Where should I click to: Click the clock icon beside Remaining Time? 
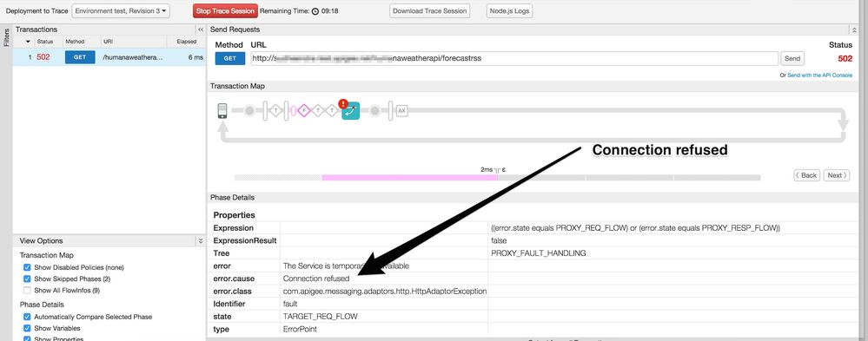315,11
